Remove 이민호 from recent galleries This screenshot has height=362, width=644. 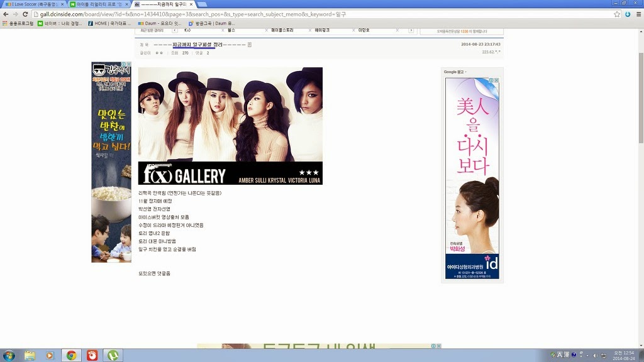point(397,30)
